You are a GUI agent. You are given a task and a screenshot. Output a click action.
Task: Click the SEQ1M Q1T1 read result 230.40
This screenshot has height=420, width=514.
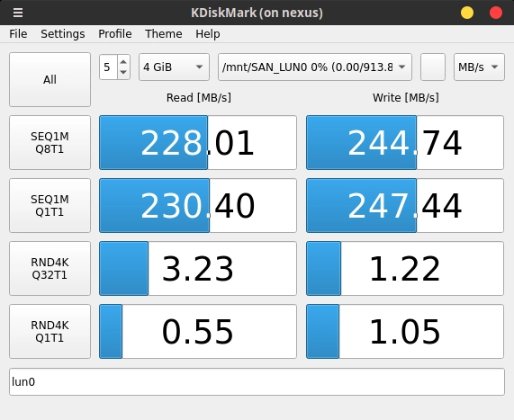[x=198, y=205]
